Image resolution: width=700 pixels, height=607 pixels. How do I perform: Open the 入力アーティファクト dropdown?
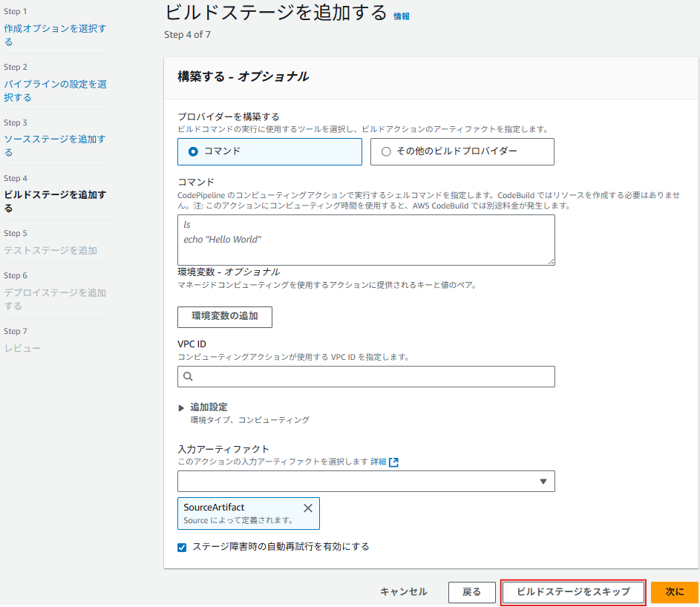pos(366,481)
